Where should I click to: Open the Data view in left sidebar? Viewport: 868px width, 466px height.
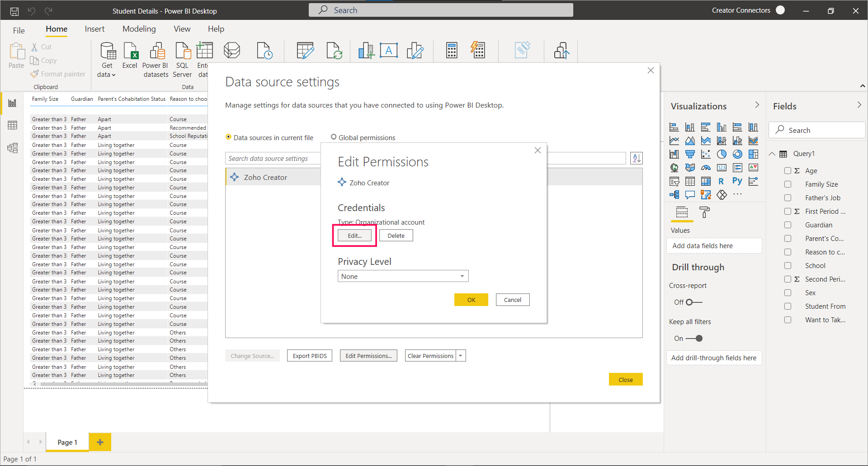[12, 125]
